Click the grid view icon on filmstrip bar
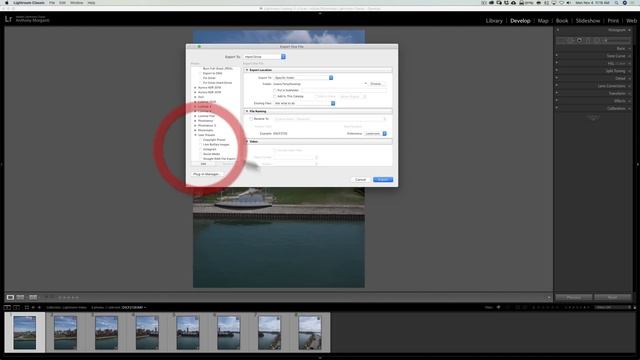This screenshot has width=640, height=360. (x=27, y=307)
